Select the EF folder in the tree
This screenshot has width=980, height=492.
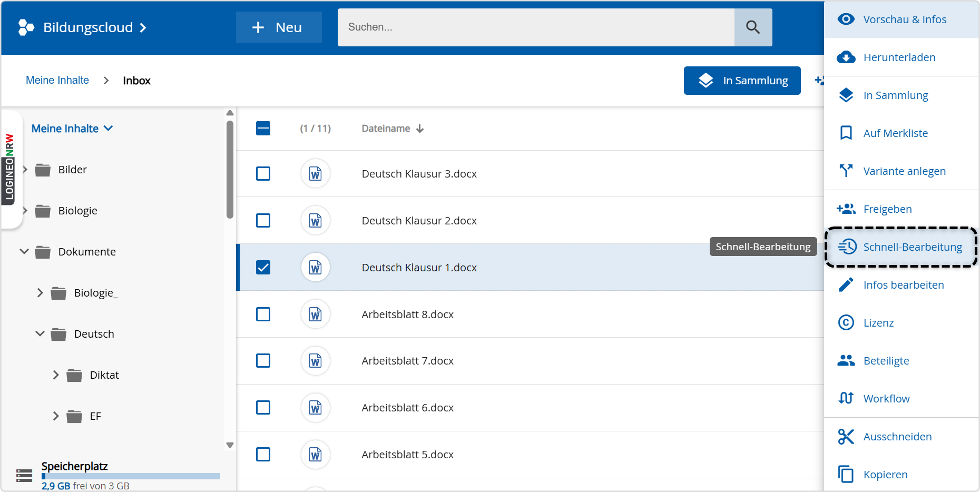click(x=95, y=416)
